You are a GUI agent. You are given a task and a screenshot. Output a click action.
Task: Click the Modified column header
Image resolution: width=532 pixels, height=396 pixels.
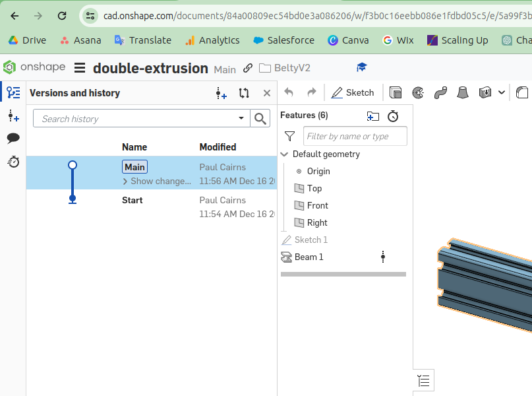pyautogui.click(x=218, y=147)
